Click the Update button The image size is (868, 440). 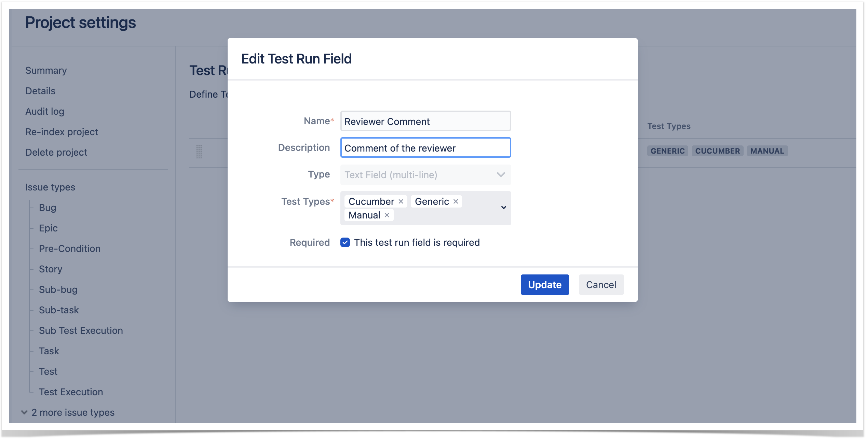(x=545, y=285)
